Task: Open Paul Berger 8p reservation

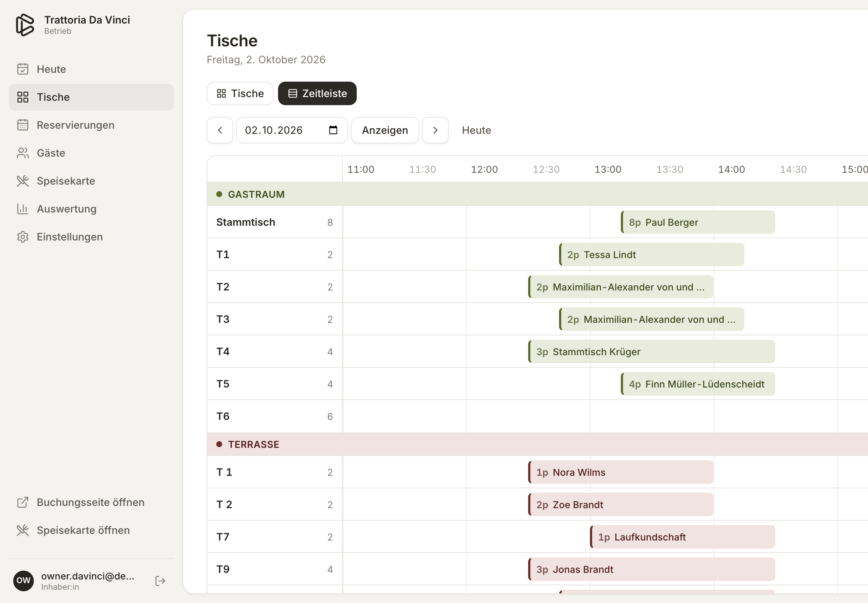Action: click(x=698, y=222)
